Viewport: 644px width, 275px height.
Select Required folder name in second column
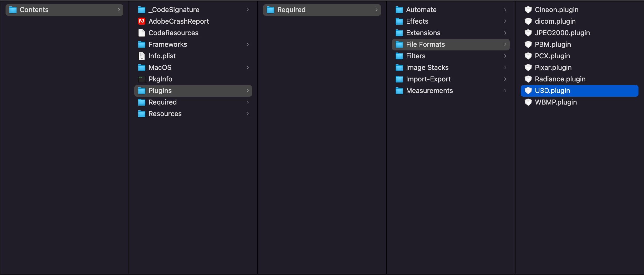(x=163, y=102)
